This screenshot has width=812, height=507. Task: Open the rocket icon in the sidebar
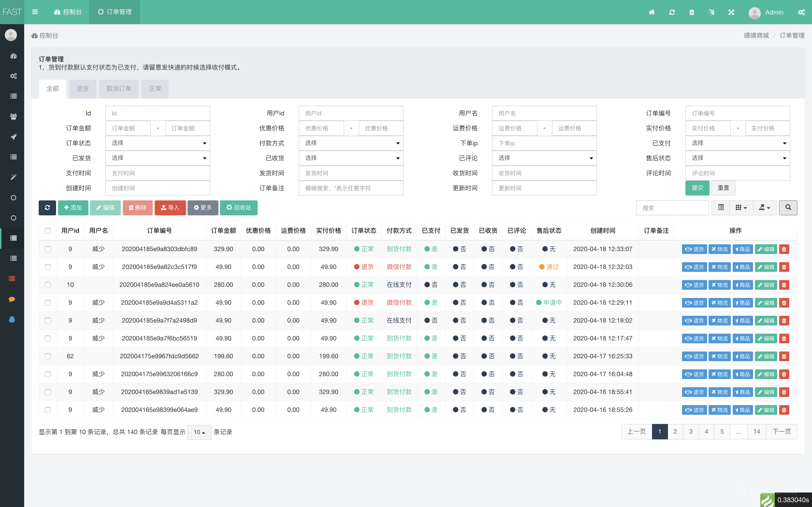[x=14, y=137]
